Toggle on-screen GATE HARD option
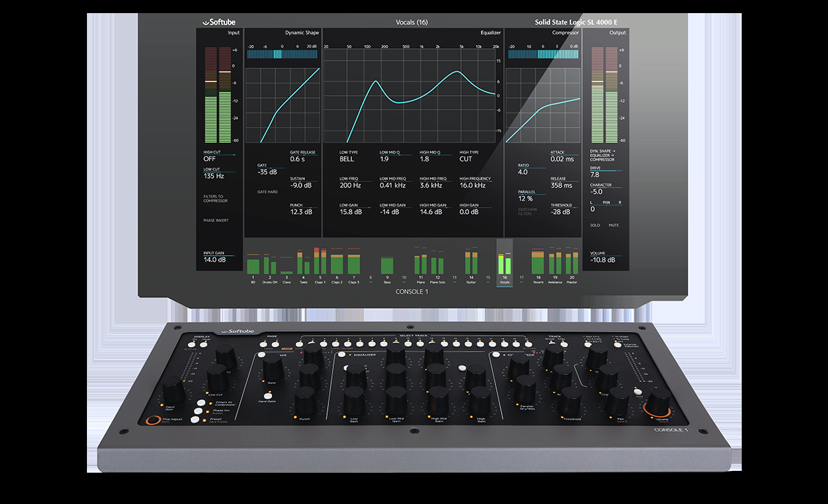Screen dimensions: 828x504 [x=268, y=192]
